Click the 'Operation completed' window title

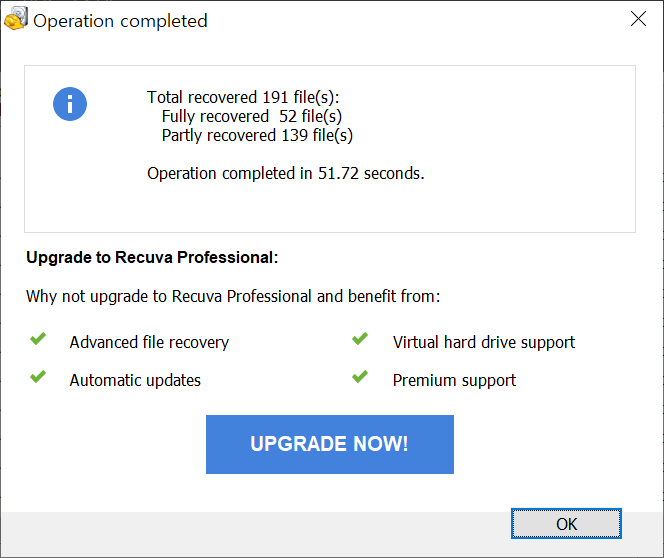[x=120, y=21]
